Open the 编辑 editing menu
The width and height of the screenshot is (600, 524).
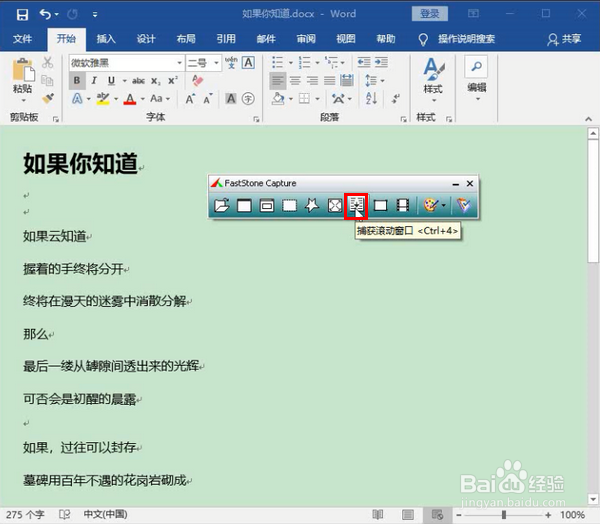click(x=477, y=80)
